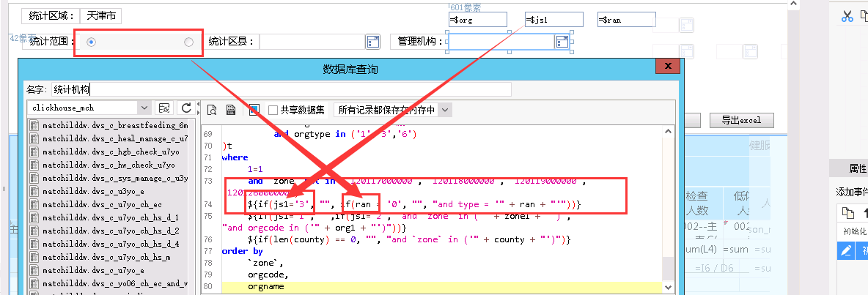The image size is (868, 295).
Task: Select the =$org cell
Action: pyautogui.click(x=477, y=20)
